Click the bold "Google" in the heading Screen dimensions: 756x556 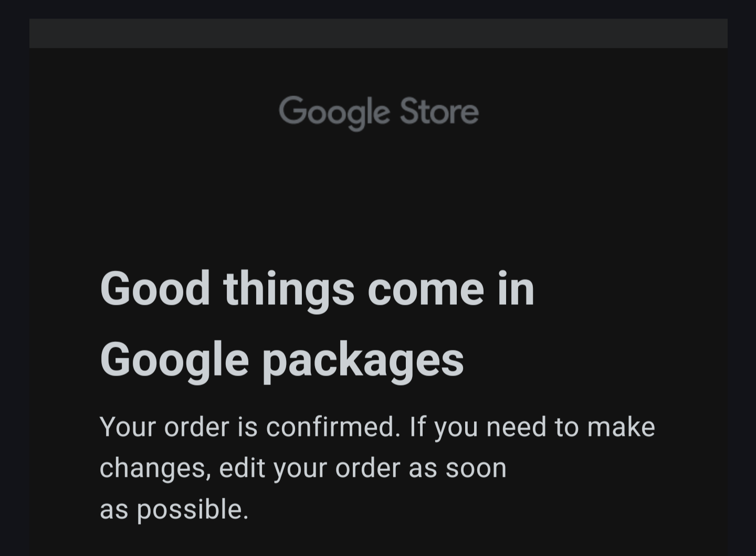(174, 361)
